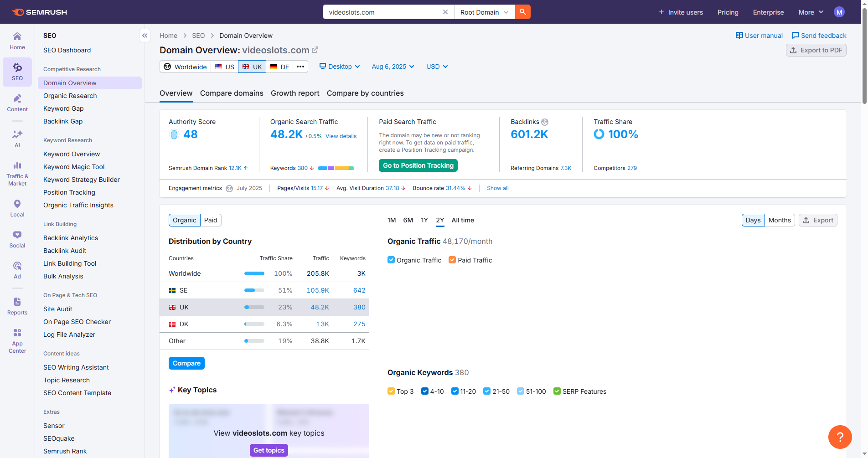Click the Keywords position color bar
The image size is (868, 458).
tap(336, 168)
